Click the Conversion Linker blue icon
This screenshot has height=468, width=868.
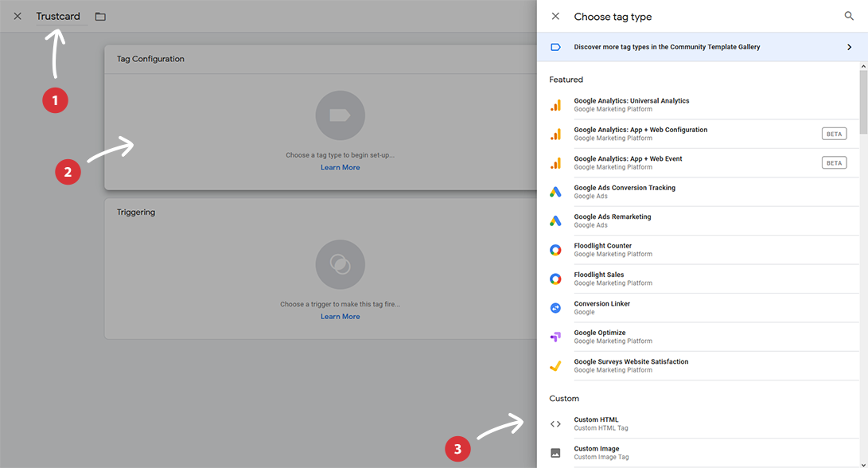tap(556, 308)
